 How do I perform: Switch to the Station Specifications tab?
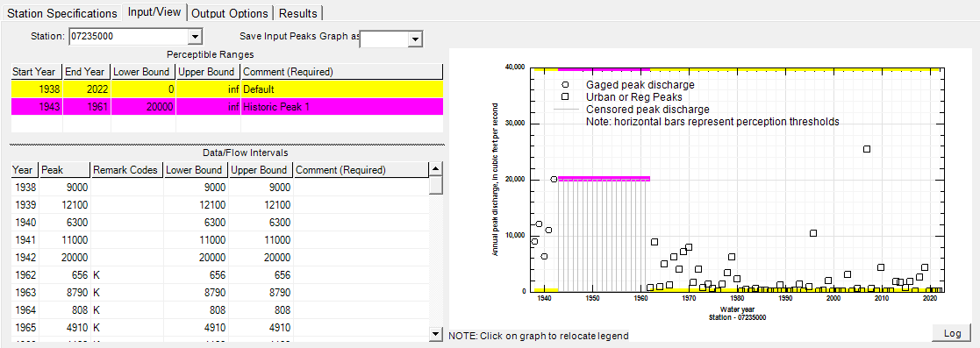(x=61, y=13)
